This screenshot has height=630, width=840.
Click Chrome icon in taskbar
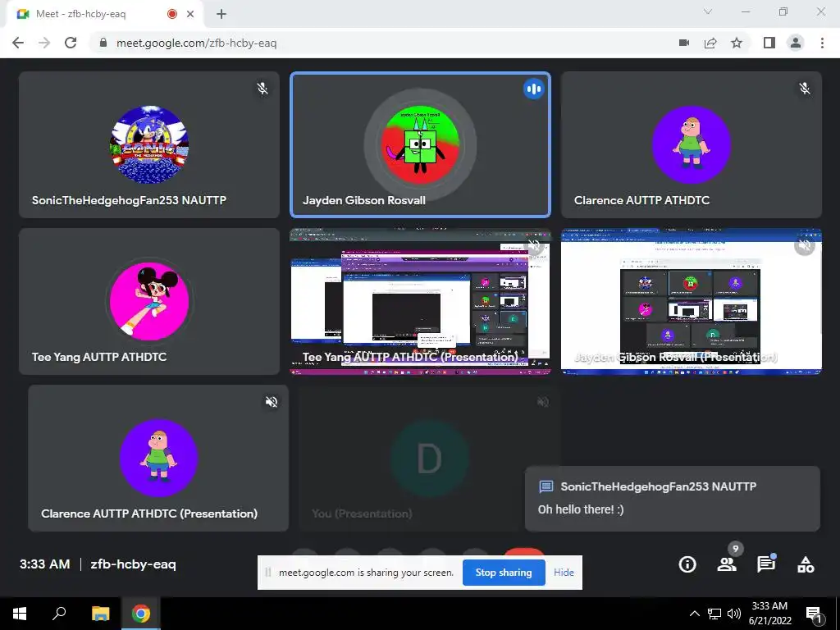[x=141, y=614]
